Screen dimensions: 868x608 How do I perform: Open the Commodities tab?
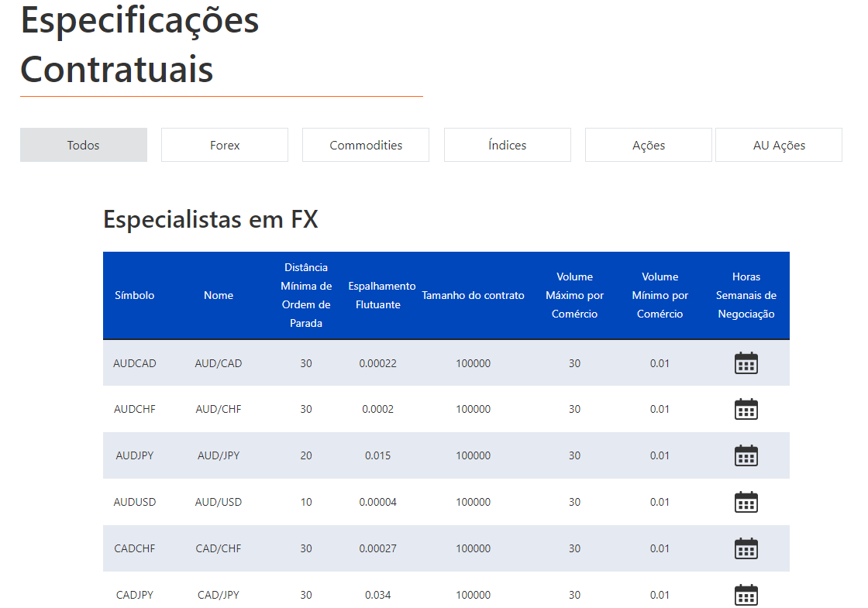366,145
